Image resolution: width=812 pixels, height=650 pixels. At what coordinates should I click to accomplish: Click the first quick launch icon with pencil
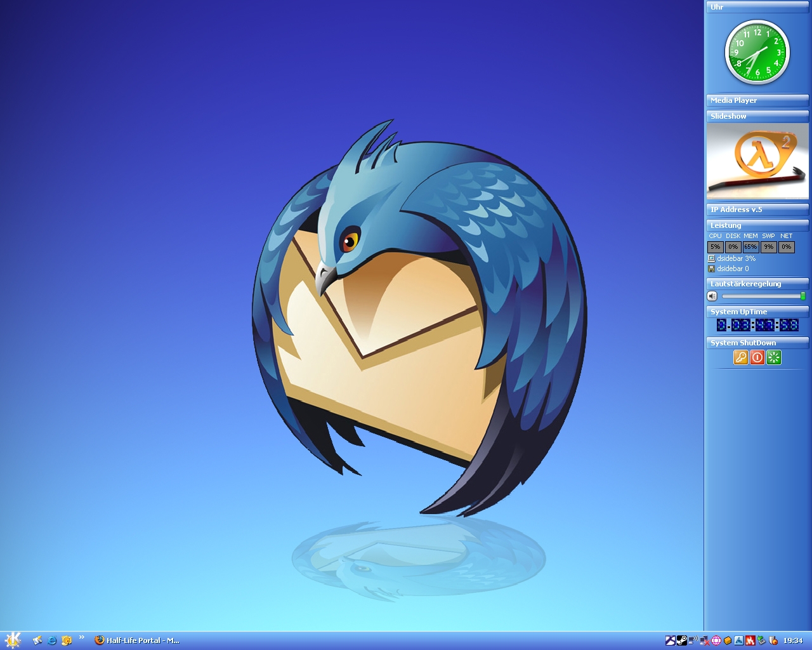coord(37,640)
